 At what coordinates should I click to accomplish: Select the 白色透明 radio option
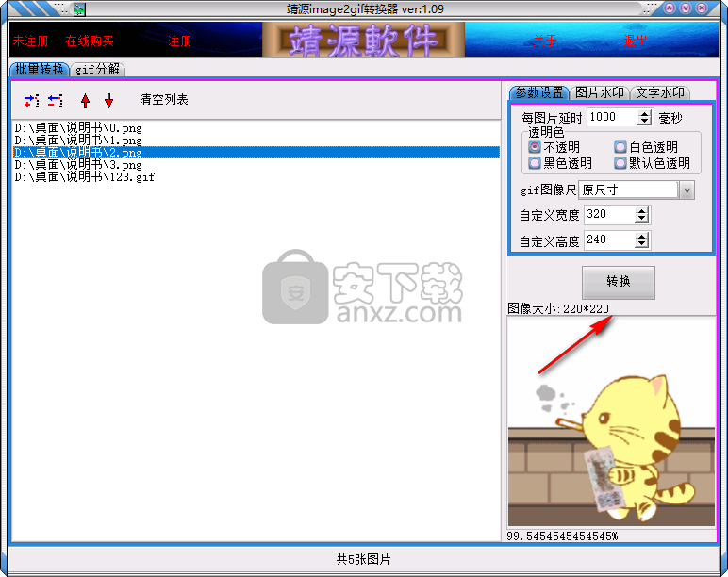(620, 147)
